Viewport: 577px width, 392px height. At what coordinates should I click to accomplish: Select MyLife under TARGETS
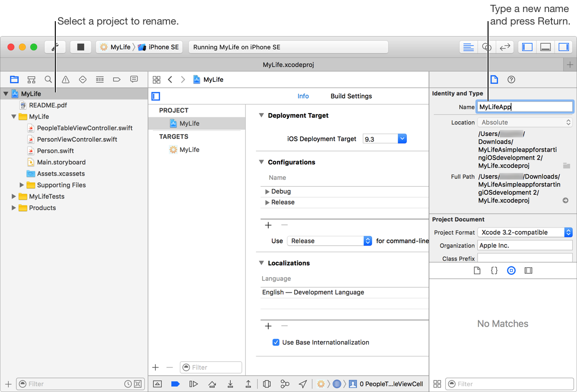[x=189, y=150]
